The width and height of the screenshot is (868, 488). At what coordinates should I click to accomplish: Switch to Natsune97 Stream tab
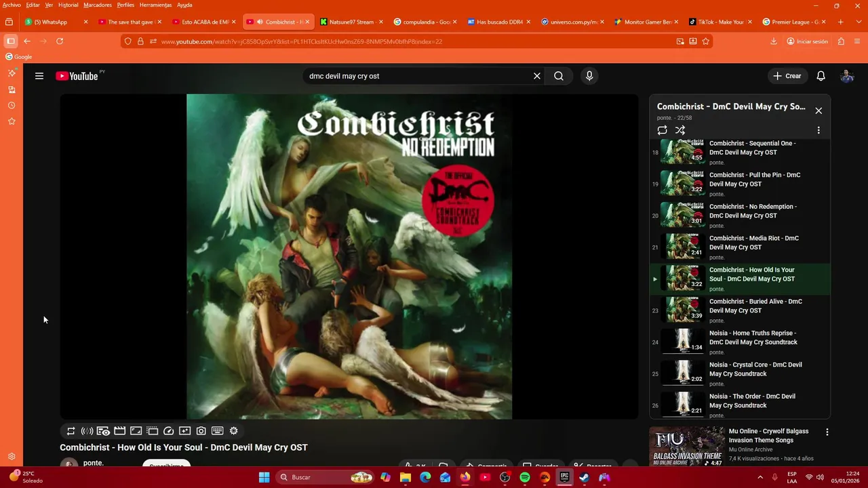point(352,22)
